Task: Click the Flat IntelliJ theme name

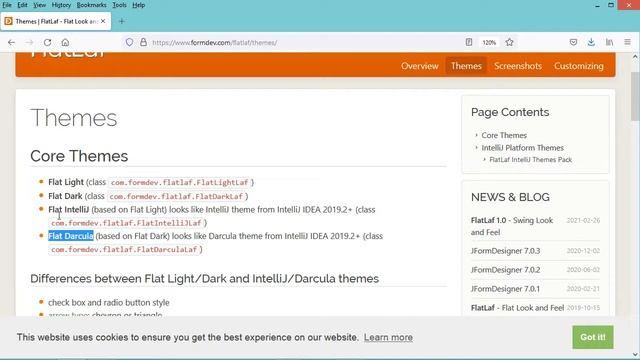Action: (x=69, y=209)
